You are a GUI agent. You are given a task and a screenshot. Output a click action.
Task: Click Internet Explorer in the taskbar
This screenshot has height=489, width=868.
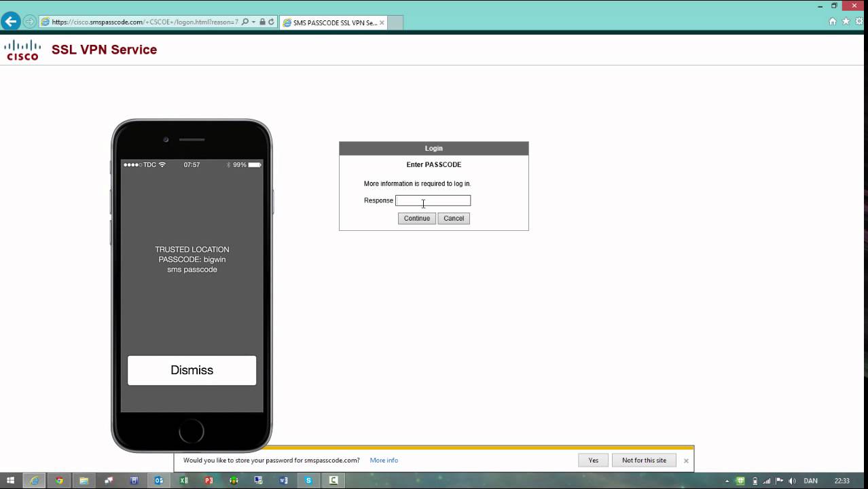(x=35, y=480)
